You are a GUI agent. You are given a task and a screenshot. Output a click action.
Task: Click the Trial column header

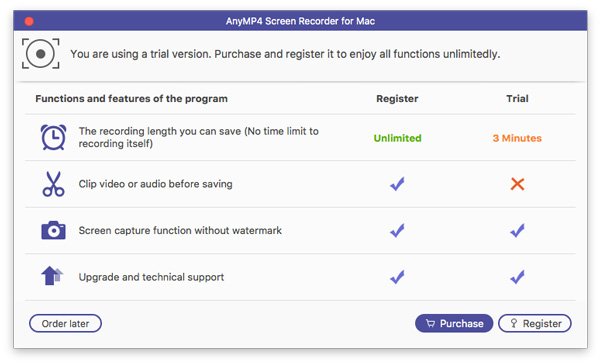[x=517, y=99]
